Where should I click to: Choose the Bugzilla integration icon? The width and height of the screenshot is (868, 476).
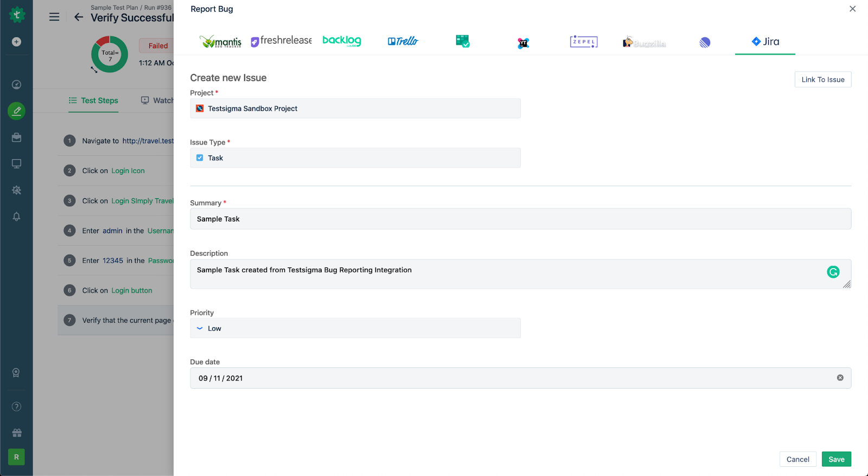click(644, 42)
